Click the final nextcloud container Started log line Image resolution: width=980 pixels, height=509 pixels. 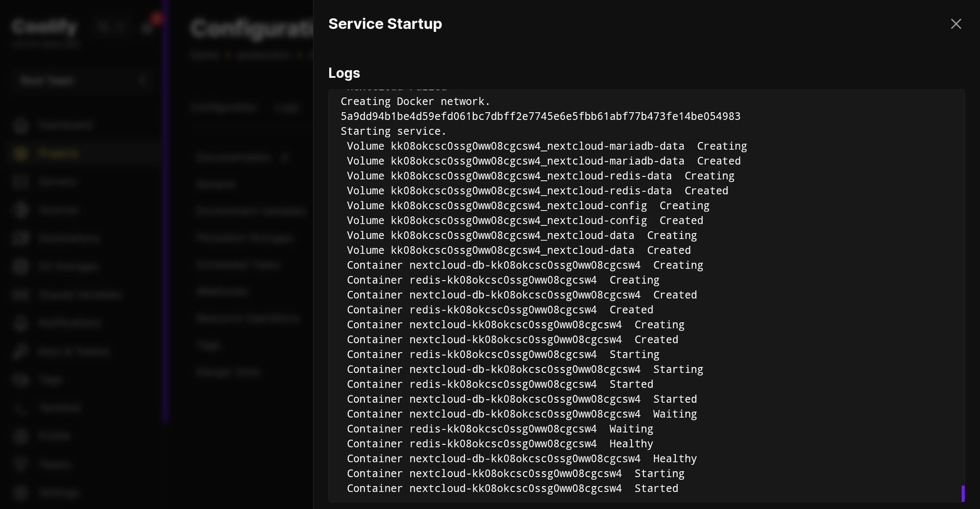pos(512,488)
